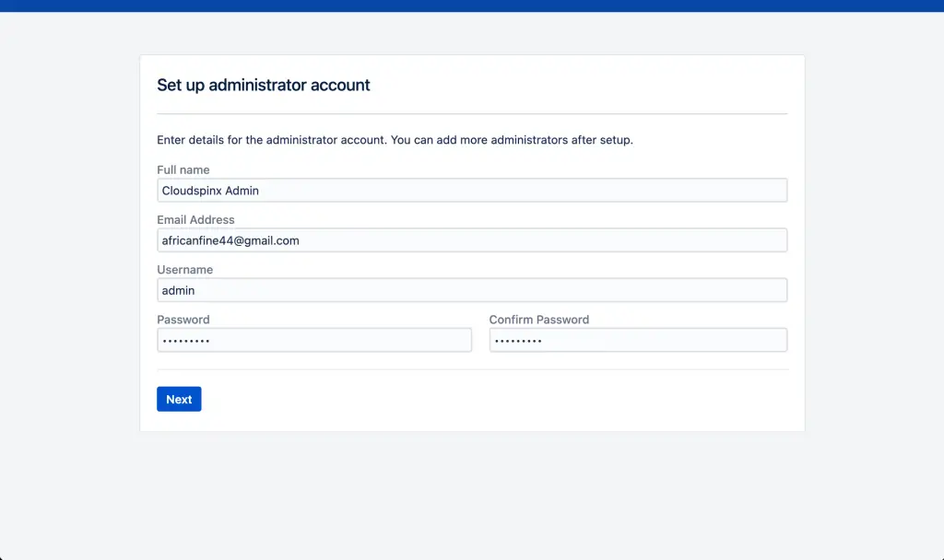Viewport: 944px width, 560px height.
Task: Click the Email Address label
Action: (x=195, y=219)
